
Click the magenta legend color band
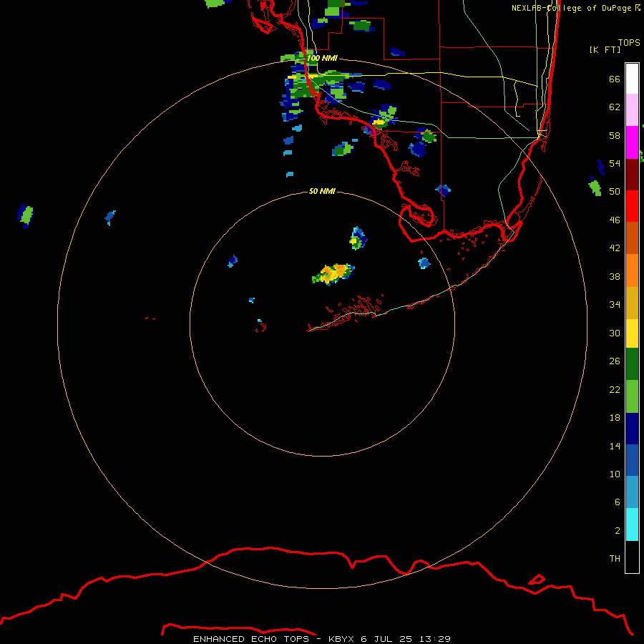pos(632,142)
